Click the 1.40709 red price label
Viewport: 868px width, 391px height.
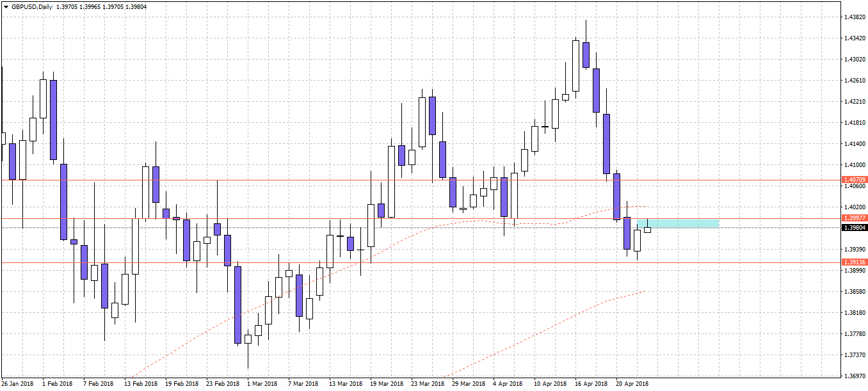[x=855, y=180]
